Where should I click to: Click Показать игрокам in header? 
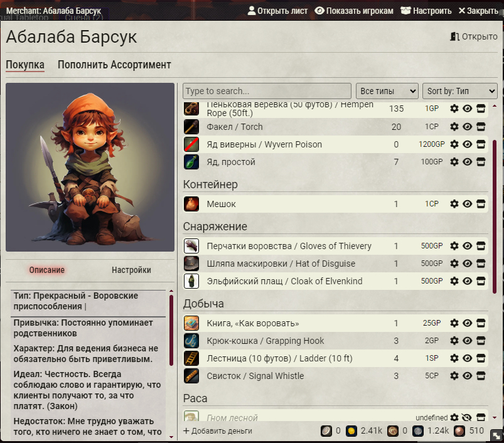pos(354,11)
